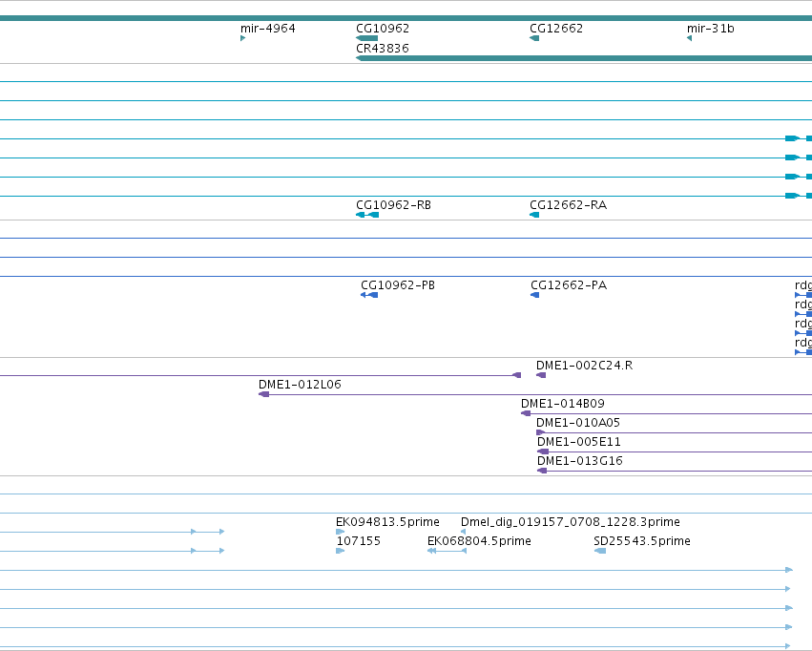Click the DME1-002C24.R purple glyph
The image size is (812, 651).
(x=541, y=375)
